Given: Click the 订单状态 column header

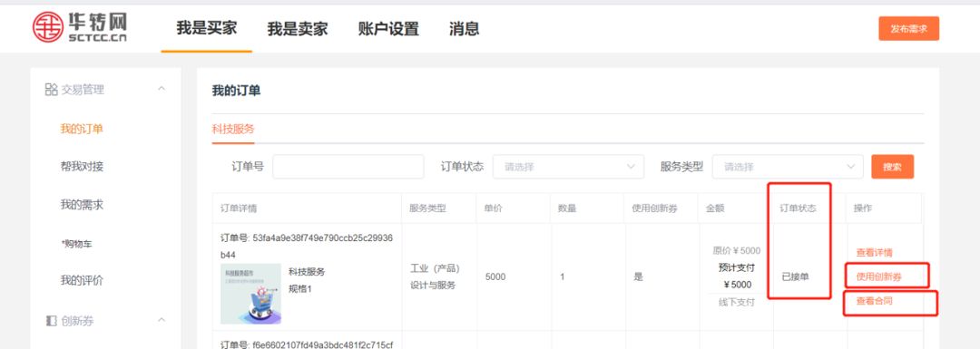Looking at the screenshot, I should coord(798,208).
